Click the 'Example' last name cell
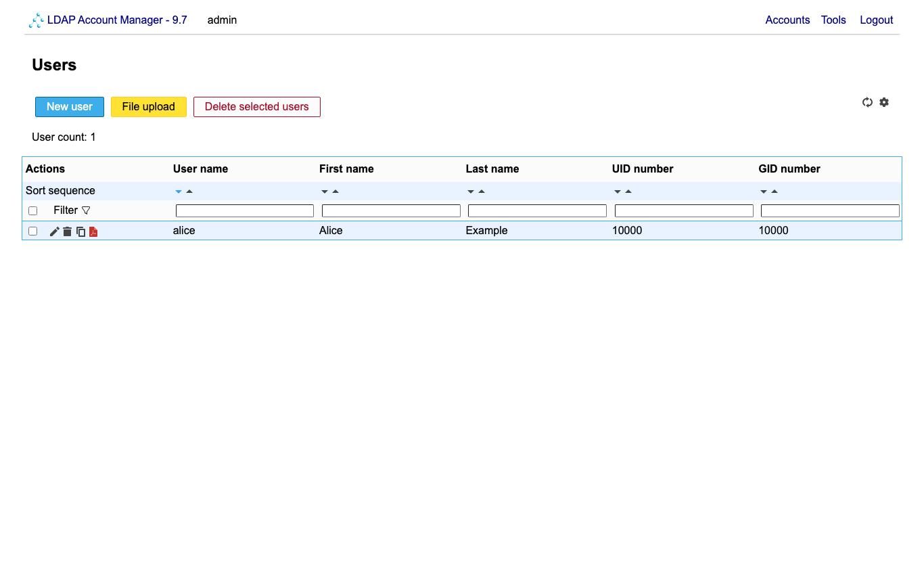 tap(486, 231)
